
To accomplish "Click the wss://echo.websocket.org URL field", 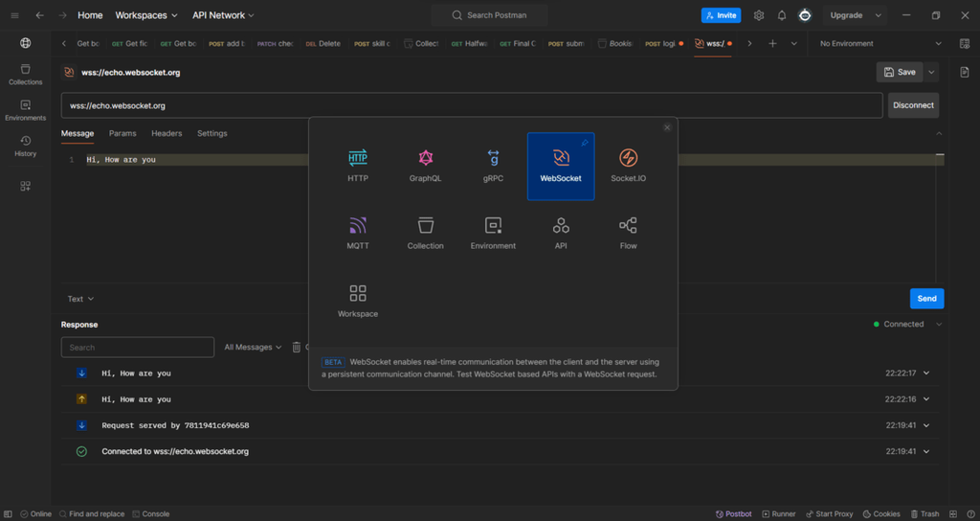I will pyautogui.click(x=472, y=105).
